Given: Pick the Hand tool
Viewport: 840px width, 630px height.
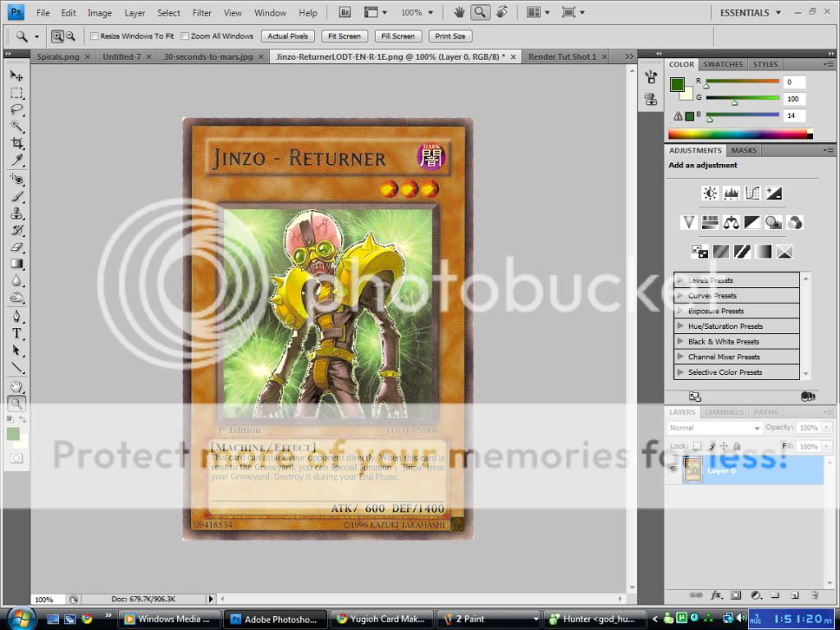Looking at the screenshot, I should (16, 386).
